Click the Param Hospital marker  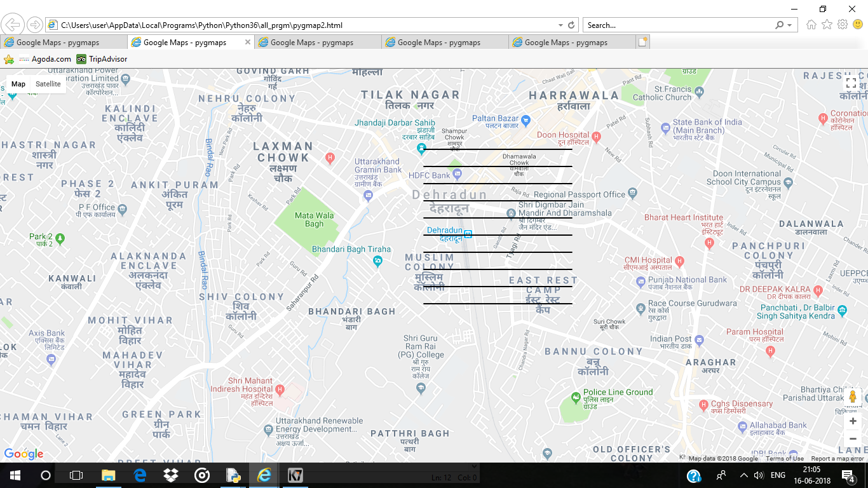pos(771,350)
